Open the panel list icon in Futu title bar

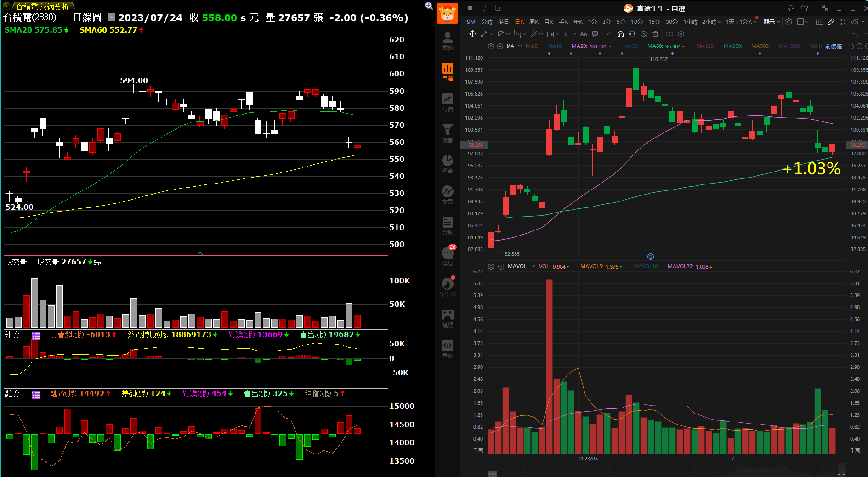tap(470, 8)
